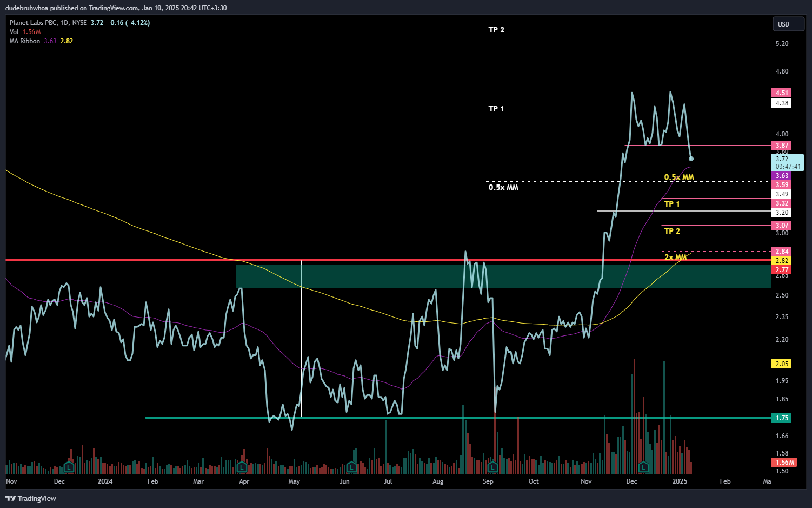The height and width of the screenshot is (508, 812).
Task: Click the 3.49 price axis label
Action: [782, 194]
